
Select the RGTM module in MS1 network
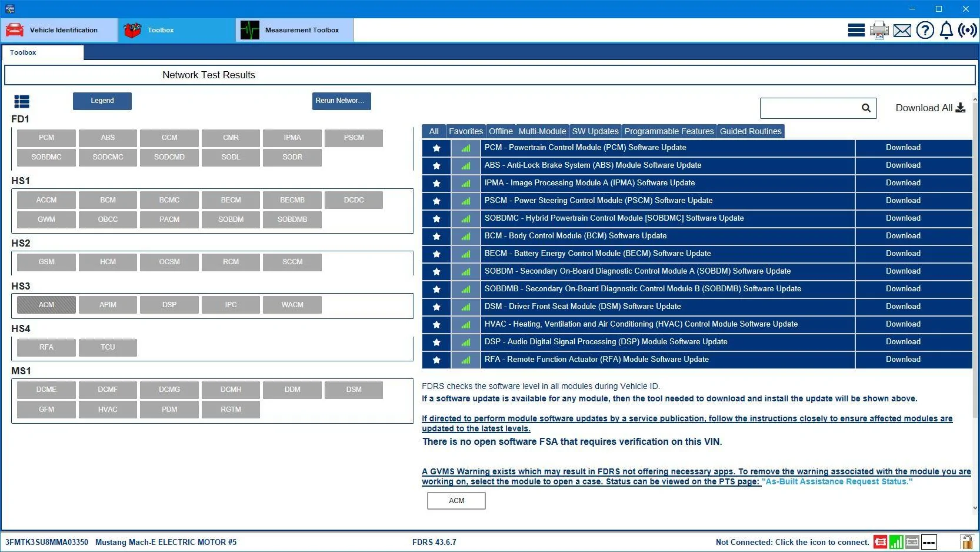231,410
